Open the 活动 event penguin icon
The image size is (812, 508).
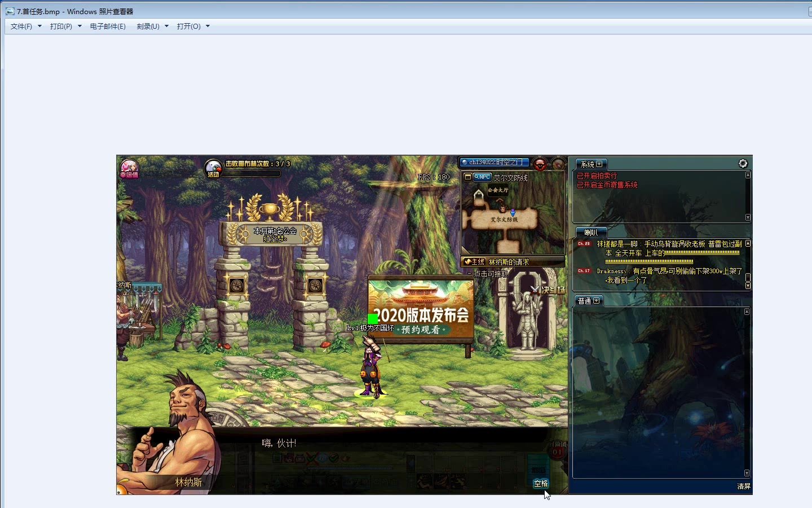(x=213, y=168)
